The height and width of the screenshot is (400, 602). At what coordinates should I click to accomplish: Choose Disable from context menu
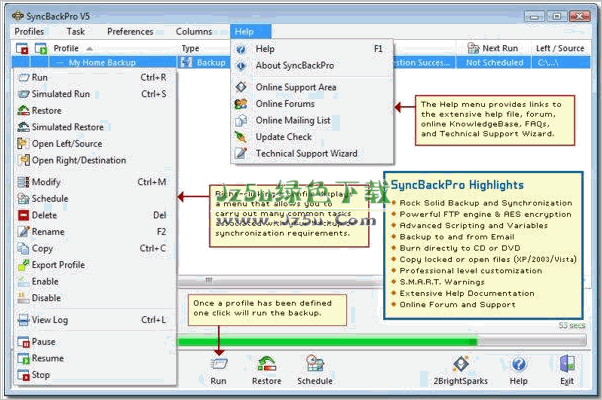click(94, 298)
